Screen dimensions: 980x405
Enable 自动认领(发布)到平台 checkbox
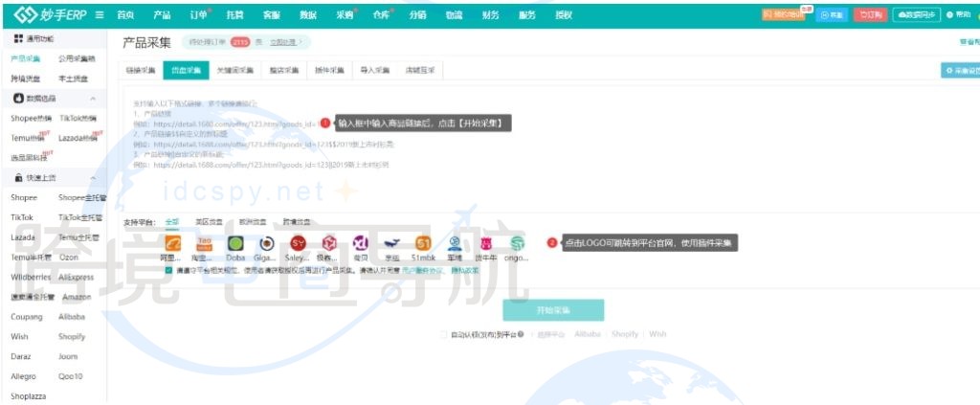click(443, 334)
